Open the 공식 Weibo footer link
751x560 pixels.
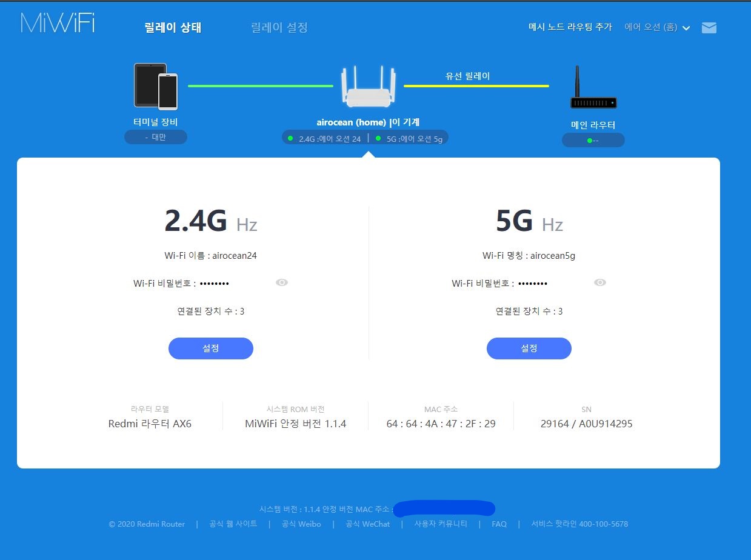click(301, 524)
